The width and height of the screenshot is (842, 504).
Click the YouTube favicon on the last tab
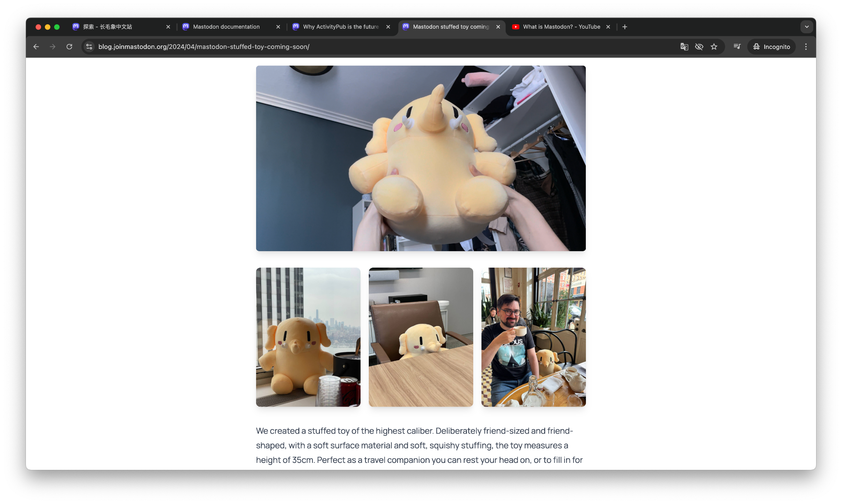(x=516, y=27)
